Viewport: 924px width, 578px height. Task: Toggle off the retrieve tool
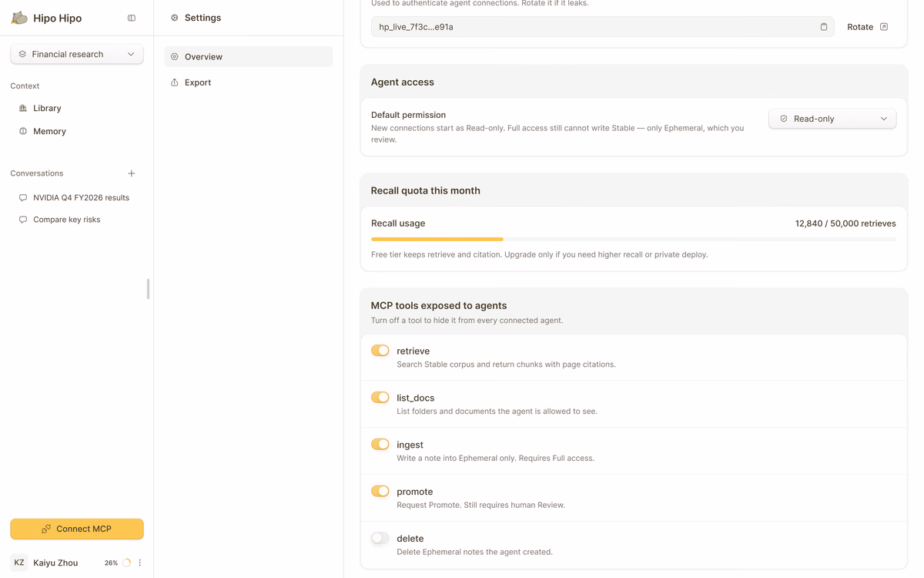(380, 351)
